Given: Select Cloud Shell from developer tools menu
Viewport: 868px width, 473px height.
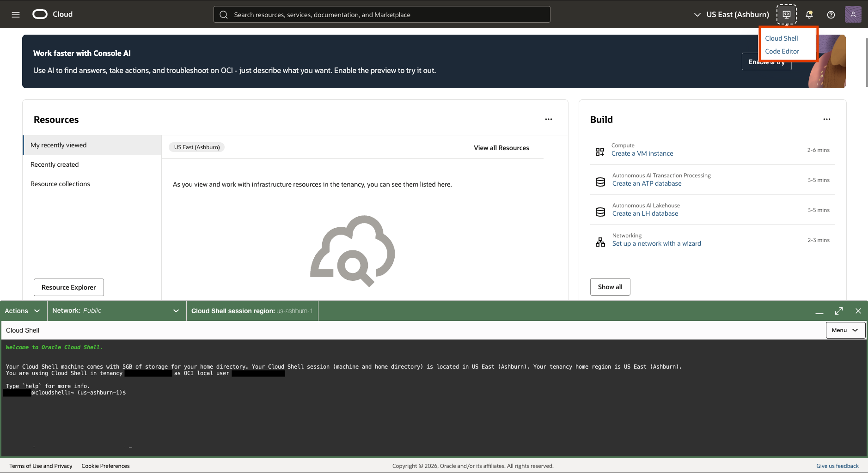Looking at the screenshot, I should click(x=782, y=38).
